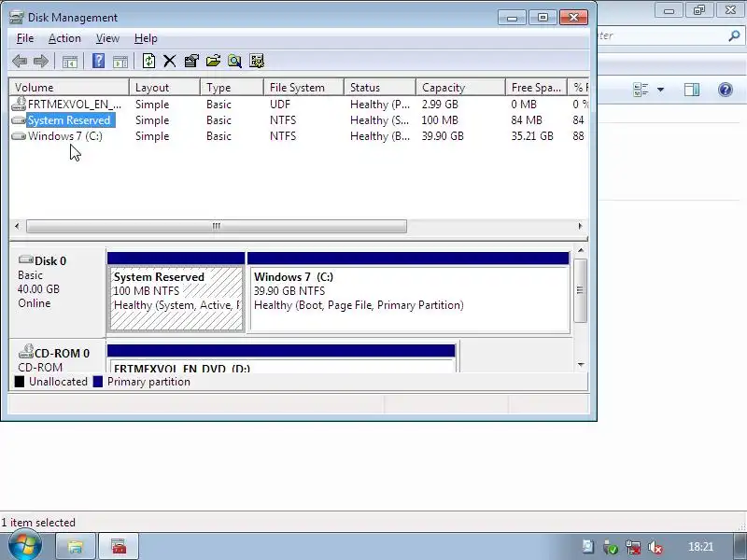The width and height of the screenshot is (747, 560).
Task: Select the Windows 7 (C:) volume row
Action: (299, 136)
